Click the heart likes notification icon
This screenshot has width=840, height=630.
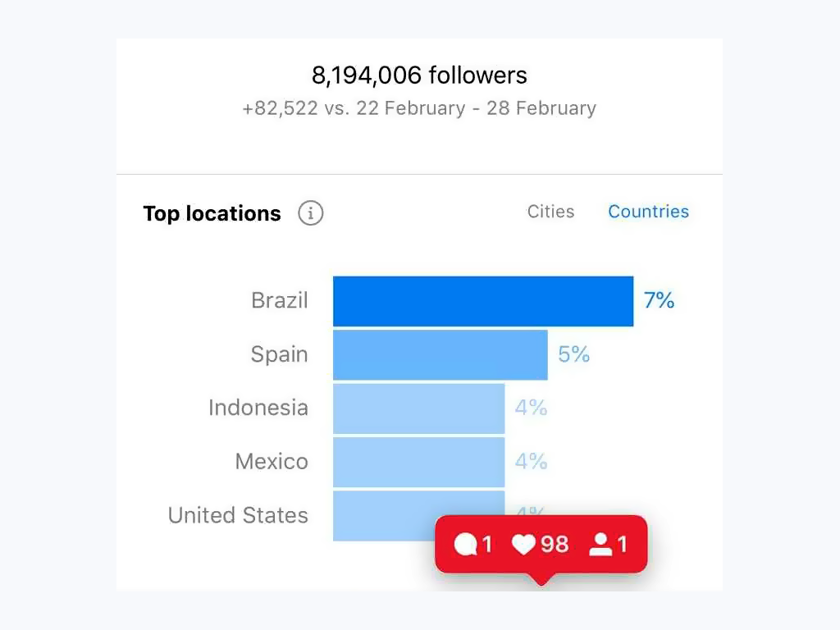(523, 545)
